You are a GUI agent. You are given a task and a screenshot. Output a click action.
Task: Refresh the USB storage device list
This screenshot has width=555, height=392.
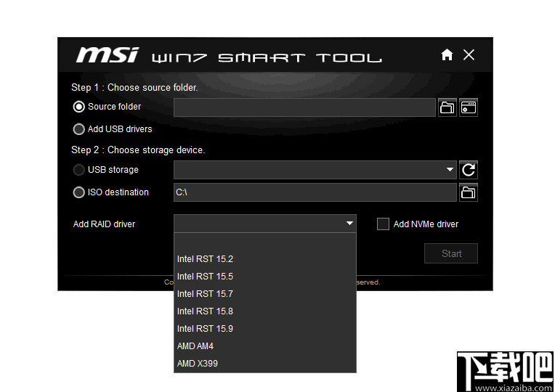click(x=469, y=170)
